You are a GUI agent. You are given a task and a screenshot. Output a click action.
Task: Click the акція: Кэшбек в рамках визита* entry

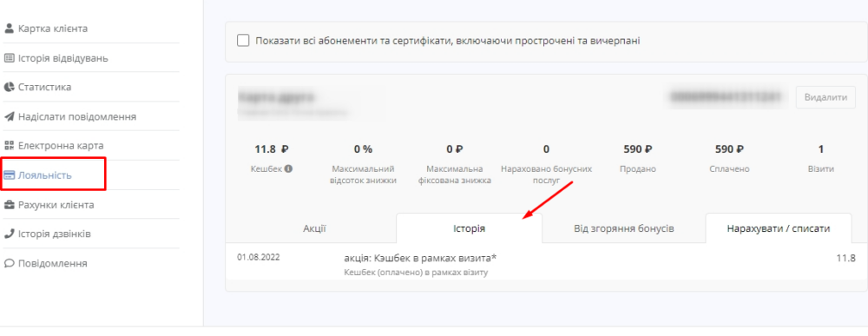pyautogui.click(x=420, y=259)
